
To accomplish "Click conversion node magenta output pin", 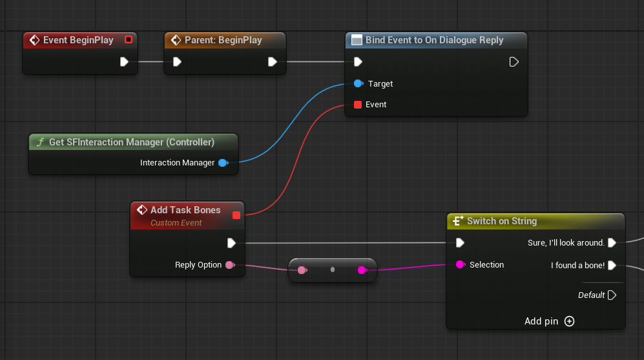I will coord(362,270).
